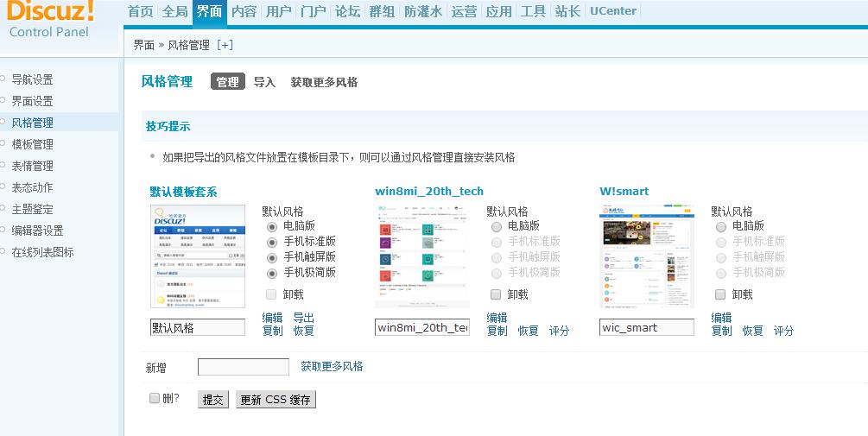Select the 界面 top menu tab
Image resolution: width=868 pixels, height=436 pixels.
tap(209, 11)
